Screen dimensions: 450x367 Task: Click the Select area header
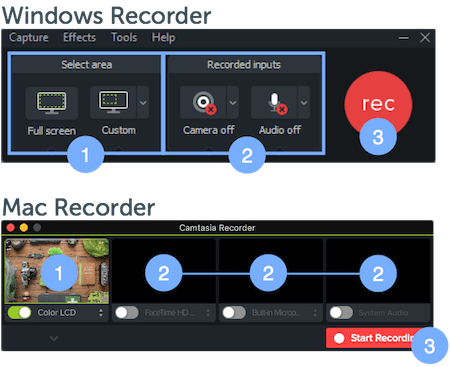click(x=87, y=64)
